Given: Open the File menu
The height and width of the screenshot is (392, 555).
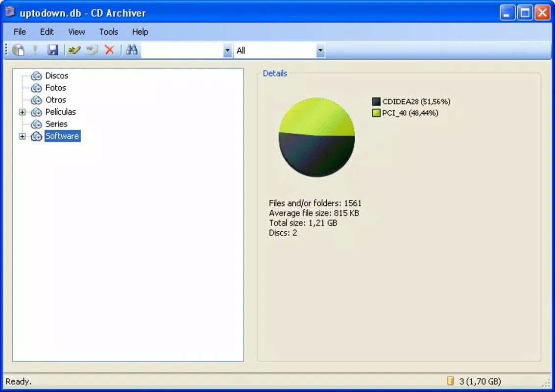Looking at the screenshot, I should pos(20,32).
